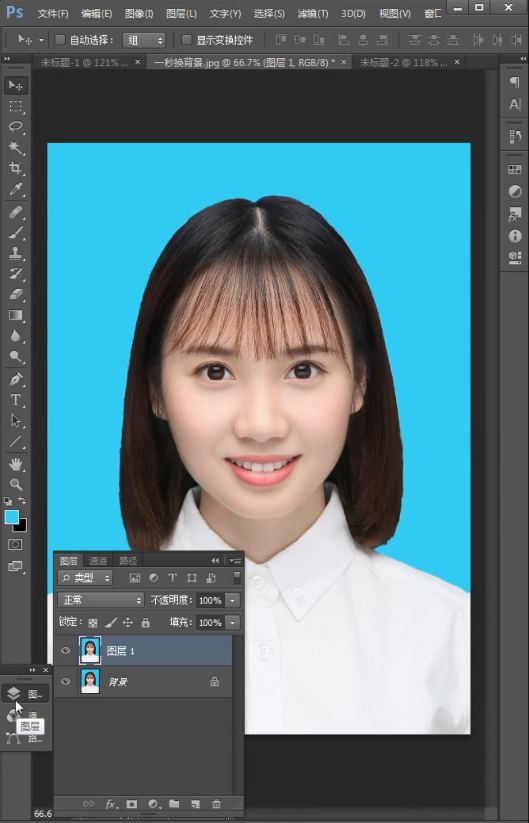Select the Crop tool
The height and width of the screenshot is (823, 529).
(x=15, y=168)
